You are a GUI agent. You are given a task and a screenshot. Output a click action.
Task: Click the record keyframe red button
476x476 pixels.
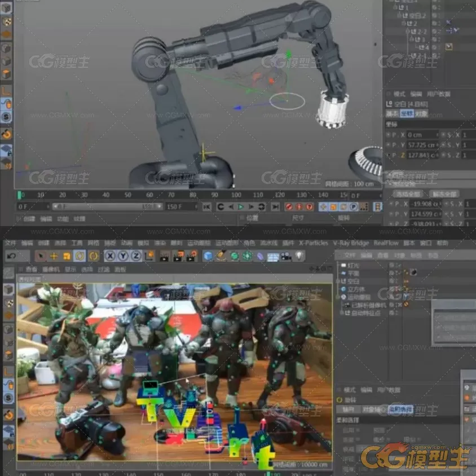point(289,207)
